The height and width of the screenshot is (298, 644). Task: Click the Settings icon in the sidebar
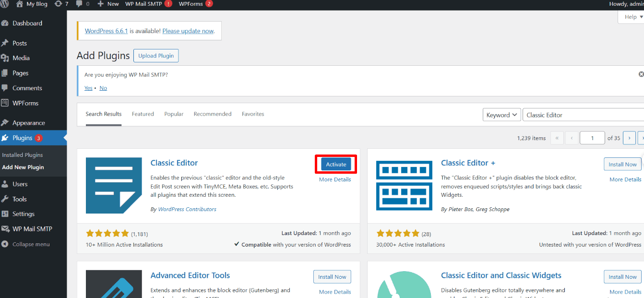[x=5, y=214]
